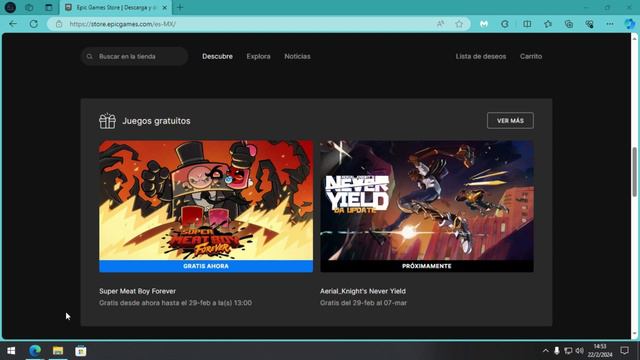Open the Windows Start menu
The width and height of the screenshot is (640, 360).
(11, 351)
